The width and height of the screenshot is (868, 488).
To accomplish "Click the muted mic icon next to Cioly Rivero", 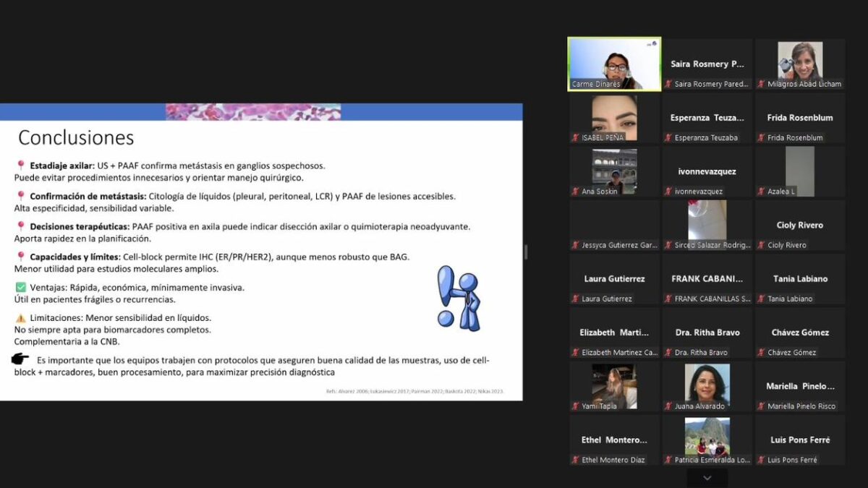I will coord(761,245).
